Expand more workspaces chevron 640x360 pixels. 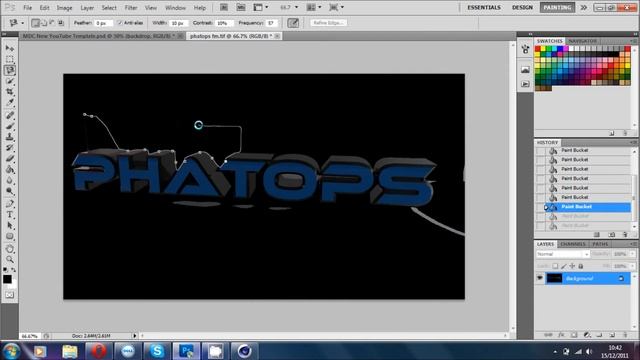pyautogui.click(x=583, y=7)
